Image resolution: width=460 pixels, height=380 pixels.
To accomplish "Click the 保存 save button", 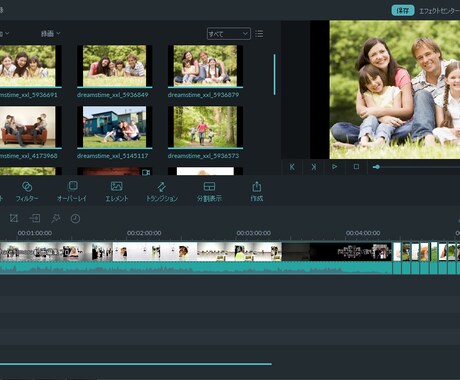I will coord(403,11).
